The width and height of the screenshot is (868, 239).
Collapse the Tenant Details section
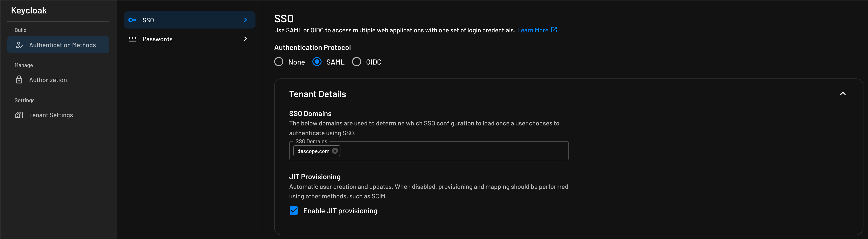pyautogui.click(x=843, y=94)
